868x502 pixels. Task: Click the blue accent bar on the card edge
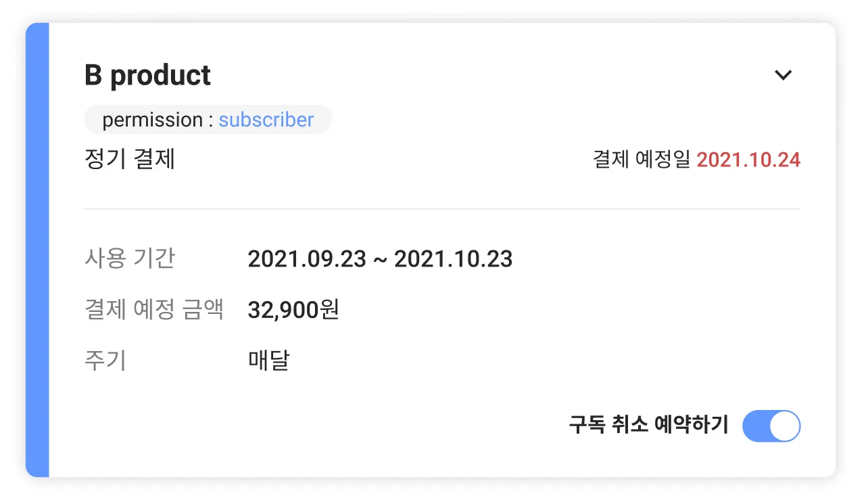coord(37,250)
